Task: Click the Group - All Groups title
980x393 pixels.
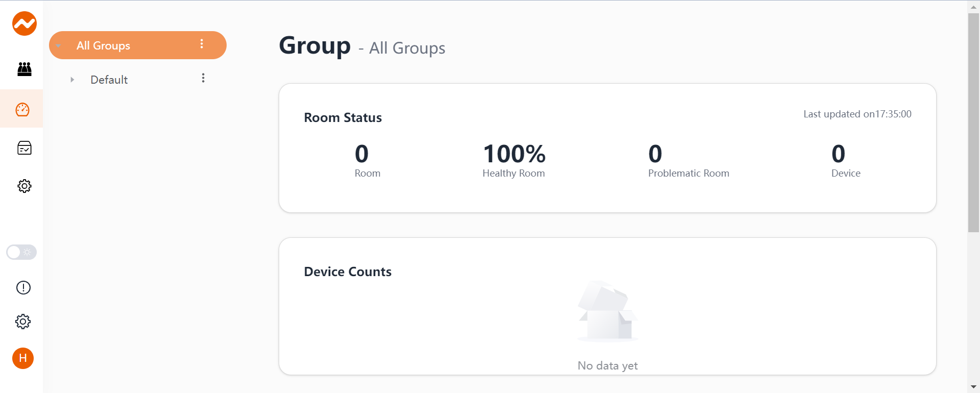Action: click(x=362, y=46)
